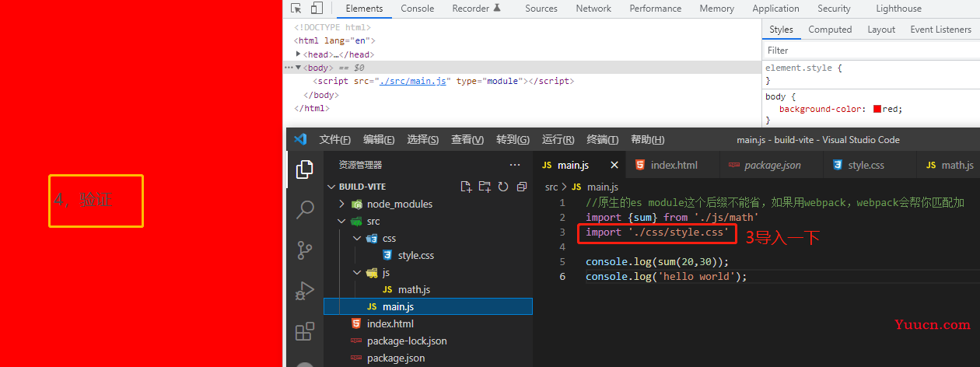This screenshot has height=367, width=980.
Task: Open Source Control activity bar icon
Action: pos(306,250)
